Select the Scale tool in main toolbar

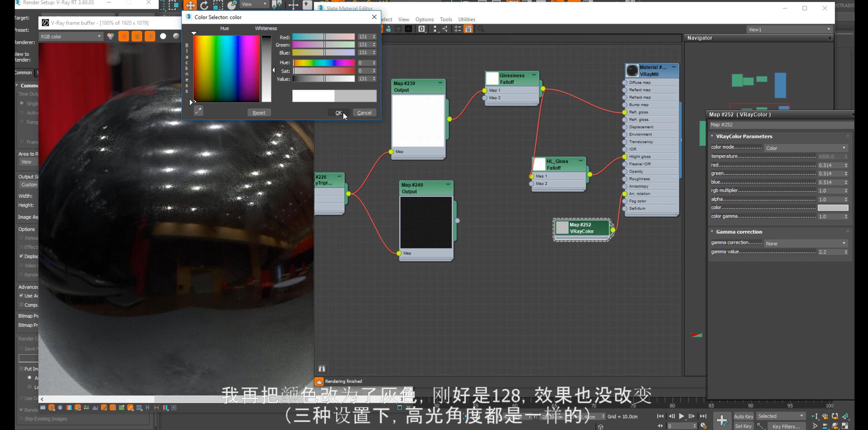tap(218, 5)
